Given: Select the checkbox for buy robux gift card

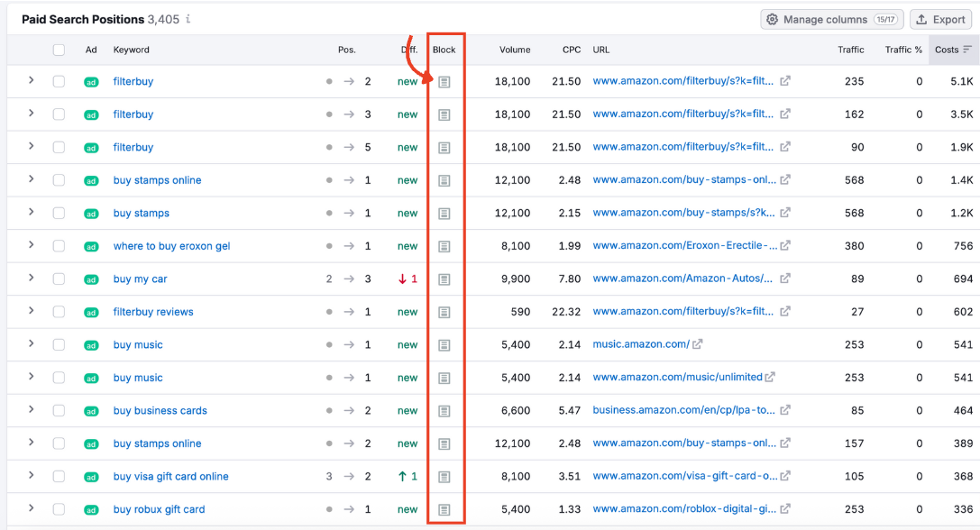Looking at the screenshot, I should point(59,509).
